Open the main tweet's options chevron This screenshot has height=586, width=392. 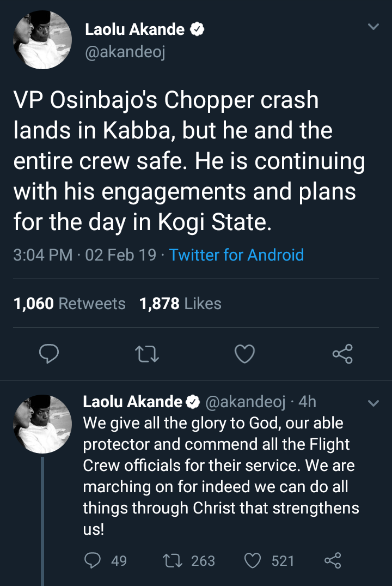tap(373, 26)
